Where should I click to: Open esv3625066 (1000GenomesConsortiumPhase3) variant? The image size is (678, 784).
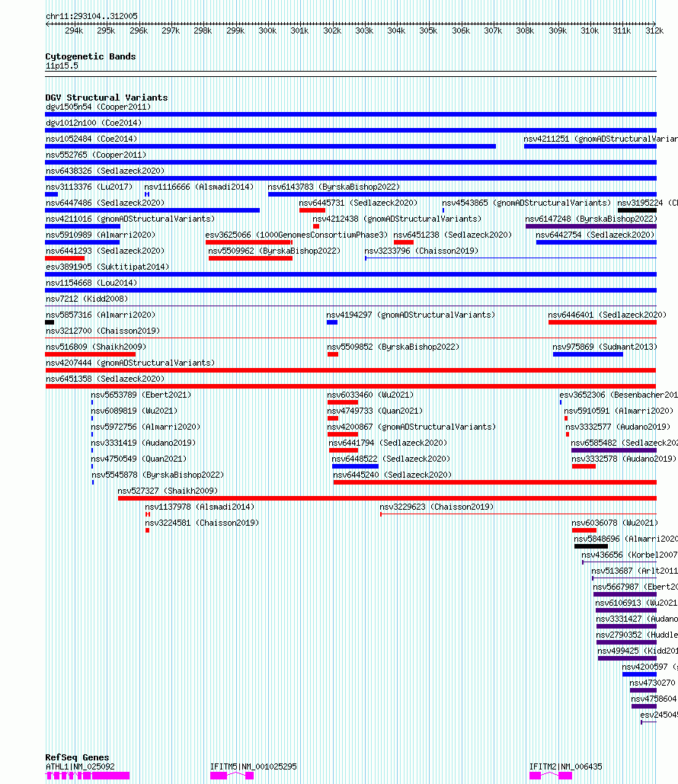tap(296, 235)
